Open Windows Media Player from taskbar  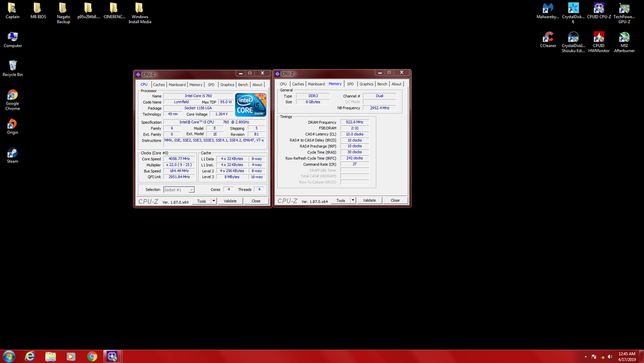tap(71, 356)
